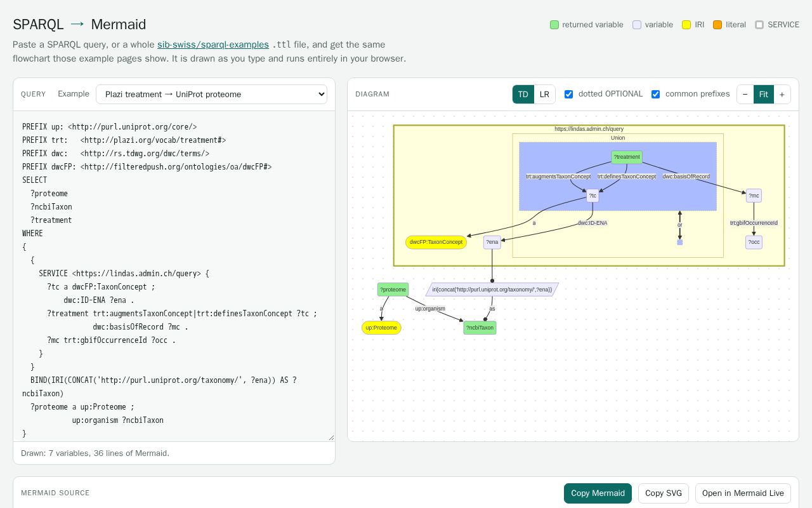Screen dimensions: 812x508
Task: Select the dwcFP:TaxonConcept IRI node
Action: (436, 242)
